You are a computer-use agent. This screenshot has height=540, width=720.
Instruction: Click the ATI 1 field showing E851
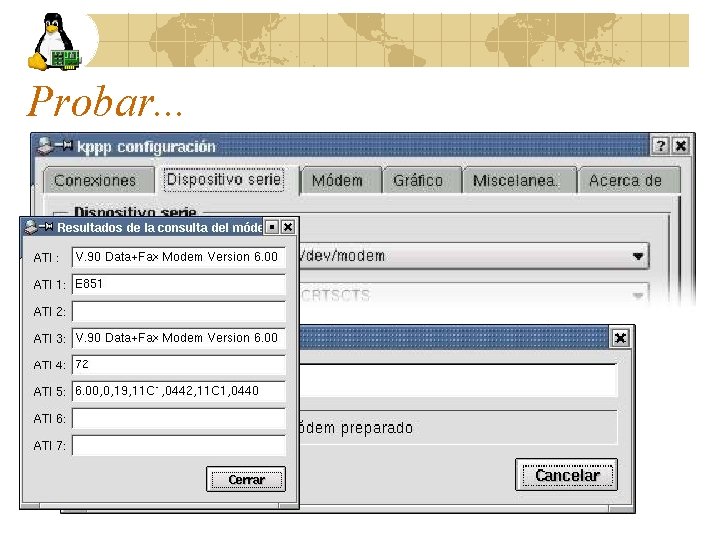[x=179, y=284]
